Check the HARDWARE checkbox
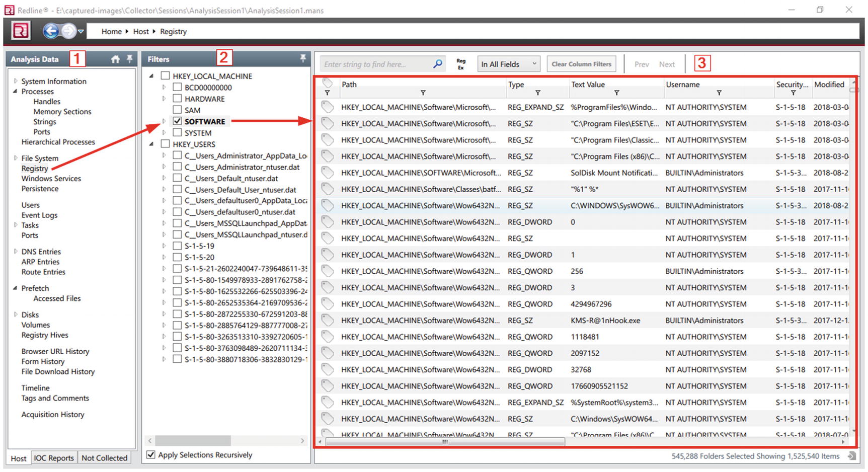 (x=177, y=99)
